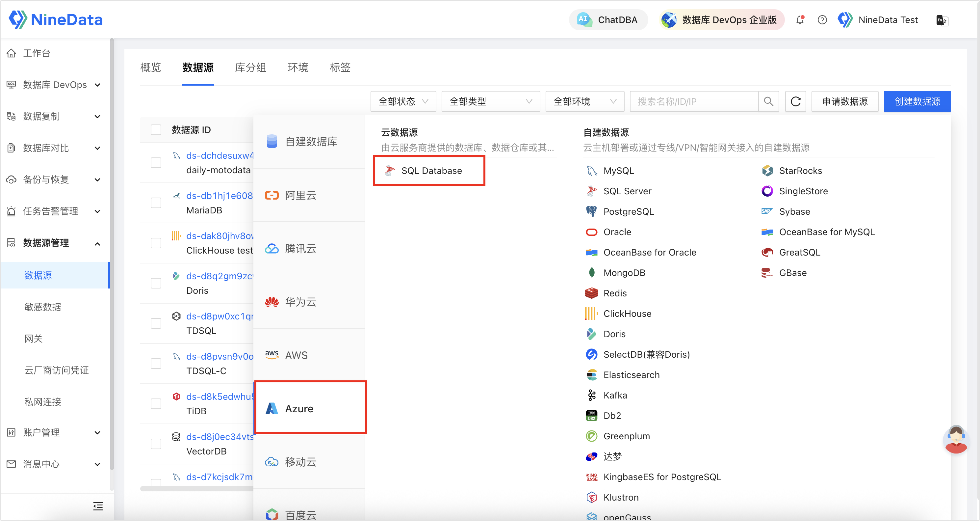Screen dimensions: 980x521
Task: Open the 全部状态 status dropdown
Action: pyautogui.click(x=403, y=101)
